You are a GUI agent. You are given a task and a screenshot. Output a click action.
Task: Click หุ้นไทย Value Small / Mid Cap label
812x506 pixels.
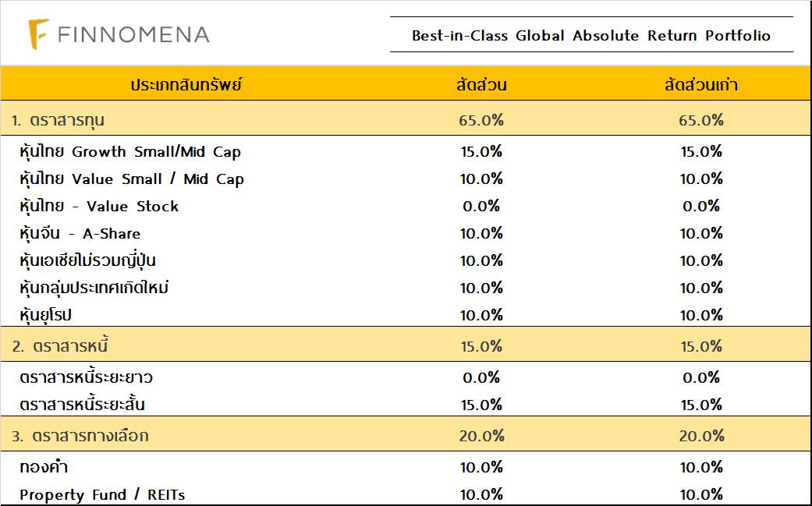(x=132, y=179)
